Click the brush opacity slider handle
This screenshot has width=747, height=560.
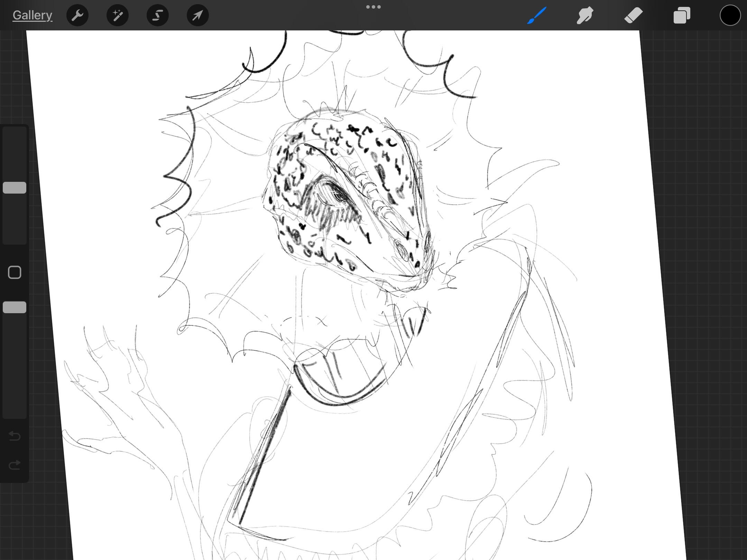coord(15,307)
